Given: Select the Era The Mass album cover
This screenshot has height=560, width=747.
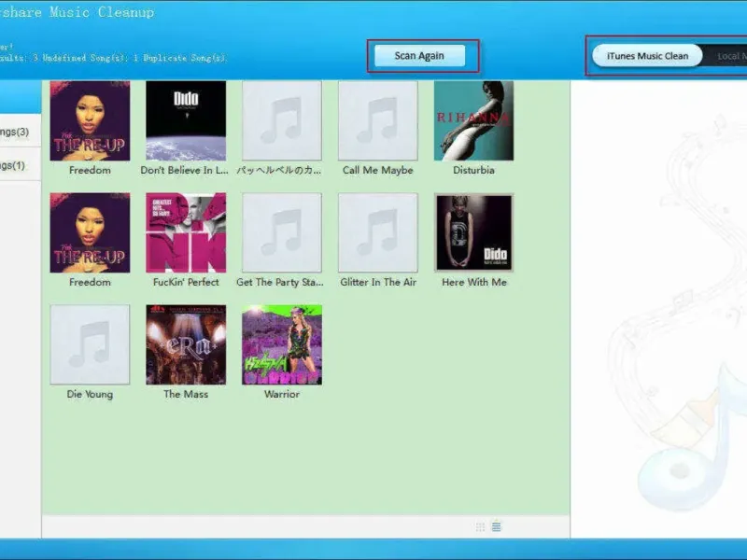Looking at the screenshot, I should (x=186, y=344).
